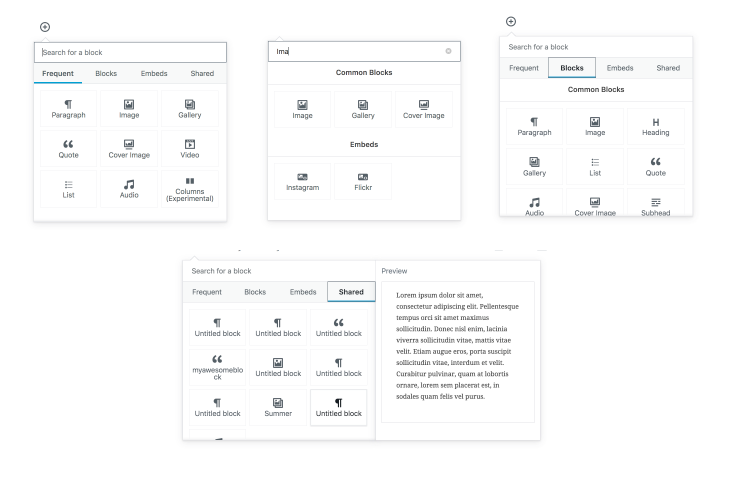Screen dimensions: 742x482
Task: Click the 'Embeds' section heading in search results
Action: (364, 144)
